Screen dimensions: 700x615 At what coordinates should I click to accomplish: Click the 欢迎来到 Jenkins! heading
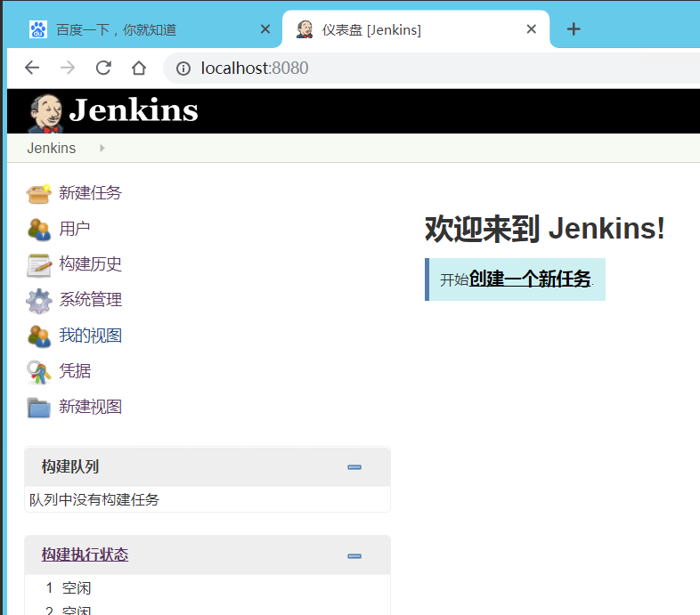click(545, 229)
